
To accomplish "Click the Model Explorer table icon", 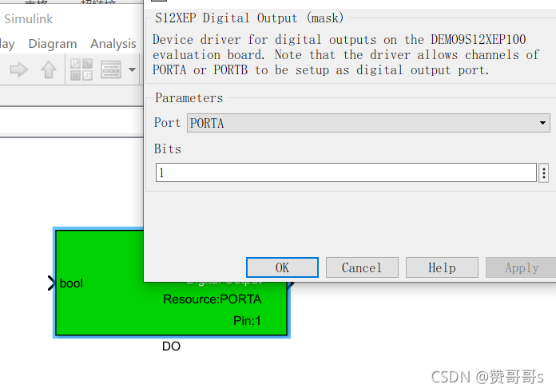I will 111,69.
